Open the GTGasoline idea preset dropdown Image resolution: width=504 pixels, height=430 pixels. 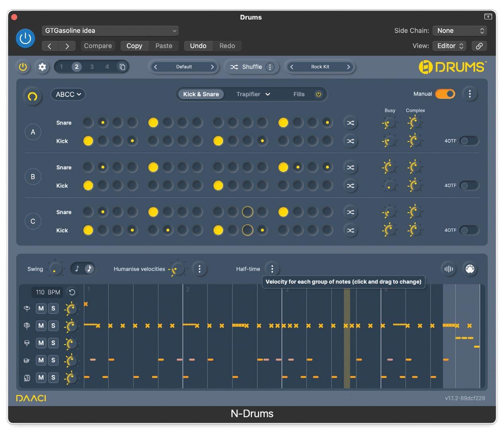coord(110,31)
